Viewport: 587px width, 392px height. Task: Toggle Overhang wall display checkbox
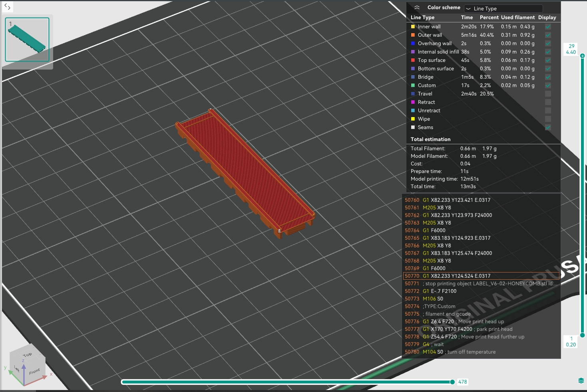(x=548, y=44)
